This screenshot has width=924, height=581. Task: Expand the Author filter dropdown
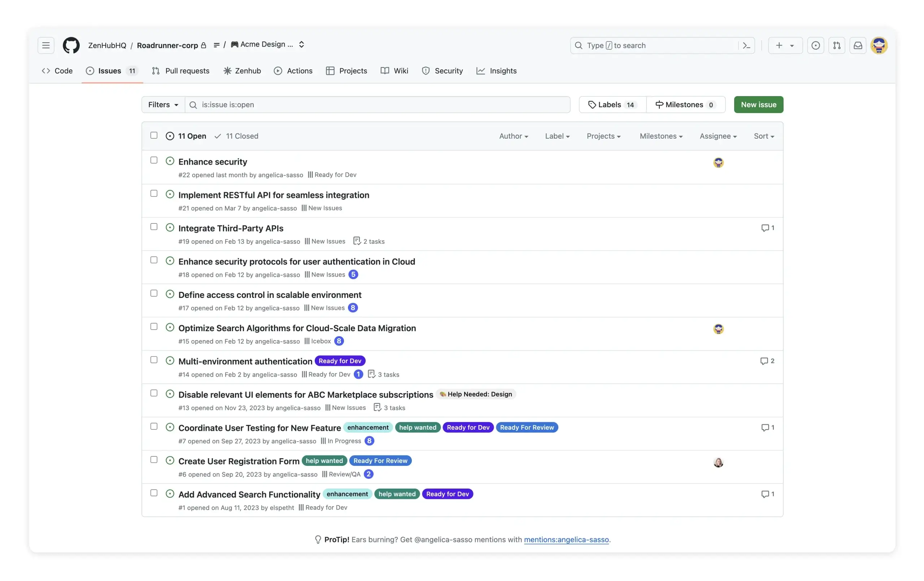[513, 136]
